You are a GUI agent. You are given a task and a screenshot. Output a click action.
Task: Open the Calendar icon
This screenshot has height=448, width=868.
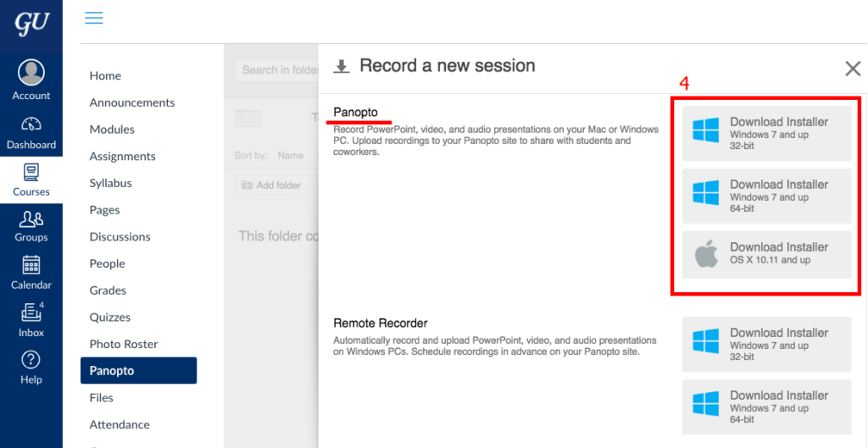pos(31,266)
